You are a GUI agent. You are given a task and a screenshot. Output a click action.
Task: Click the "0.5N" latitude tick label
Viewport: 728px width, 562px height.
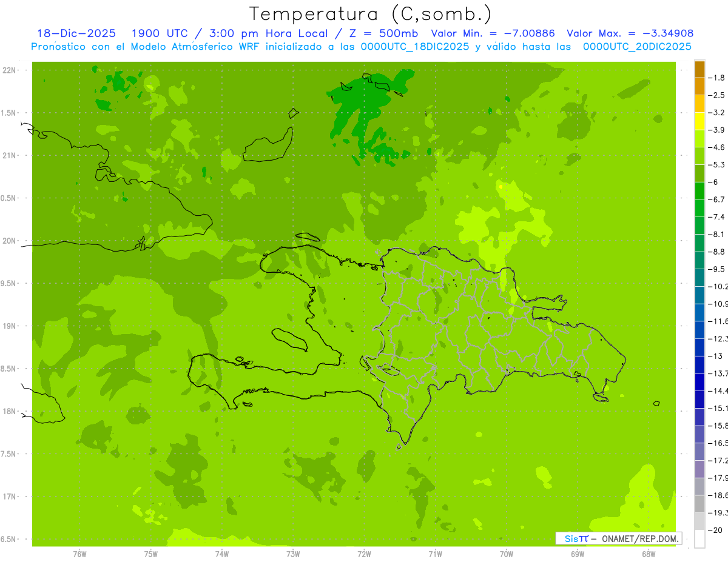(8, 198)
